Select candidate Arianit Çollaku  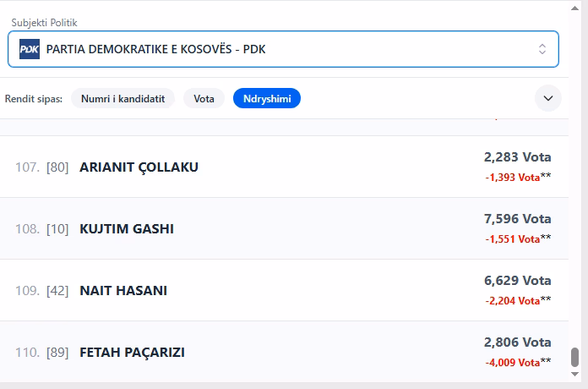139,167
